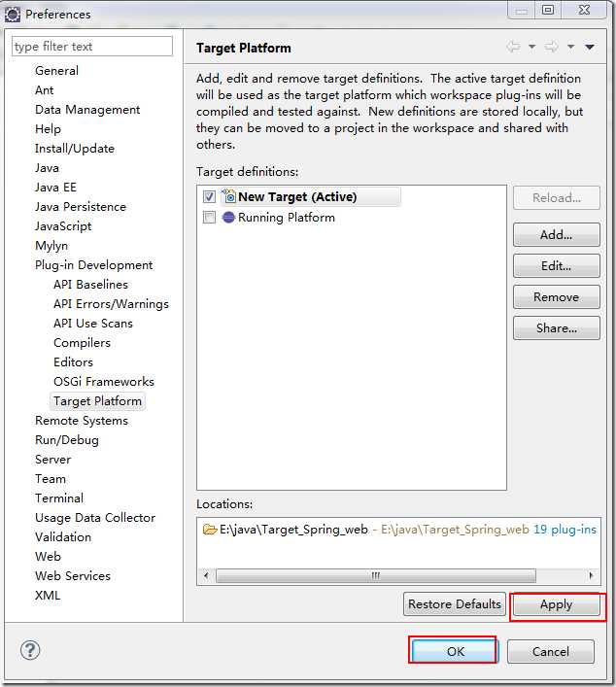This screenshot has height=687, width=616.
Task: Open Usage Data Collector preferences
Action: pos(95,518)
